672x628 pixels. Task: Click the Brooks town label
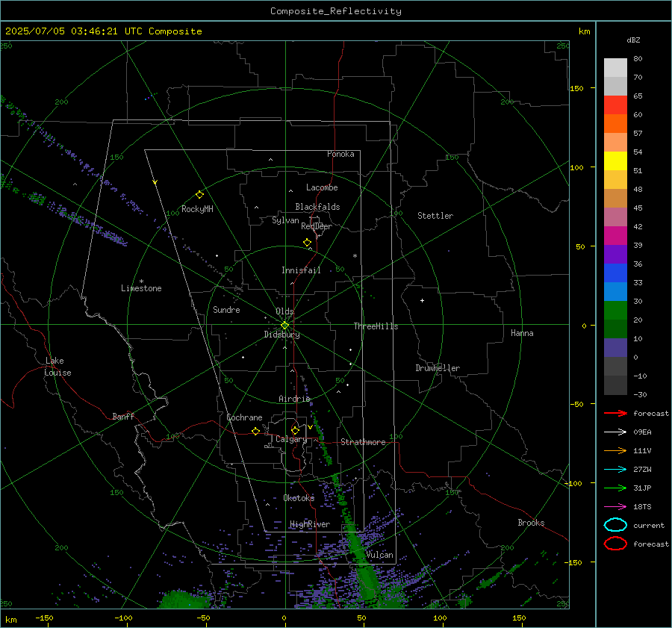click(531, 523)
